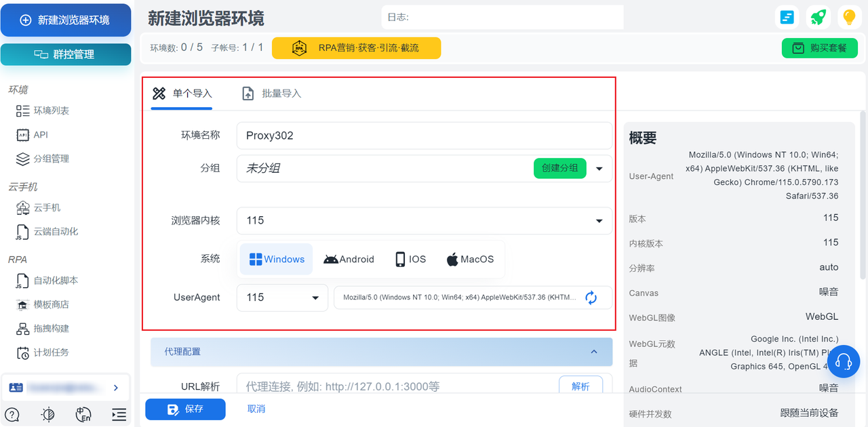The height and width of the screenshot is (427, 868).
Task: Switch language with 中/En icon
Action: click(x=83, y=415)
